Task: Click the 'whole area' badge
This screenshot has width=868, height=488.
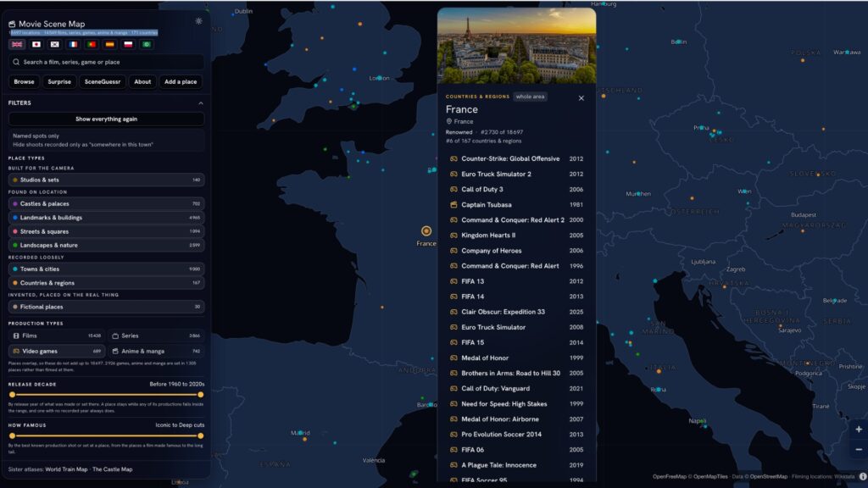Action: tap(531, 97)
